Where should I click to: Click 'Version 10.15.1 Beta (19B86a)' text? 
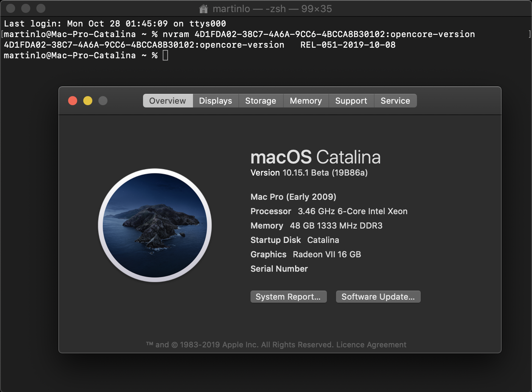pos(309,173)
